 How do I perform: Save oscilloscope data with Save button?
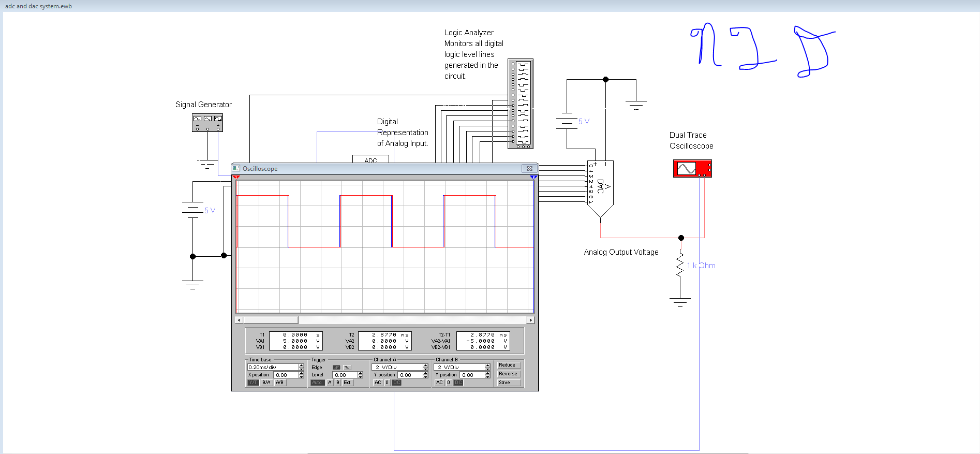(x=509, y=383)
